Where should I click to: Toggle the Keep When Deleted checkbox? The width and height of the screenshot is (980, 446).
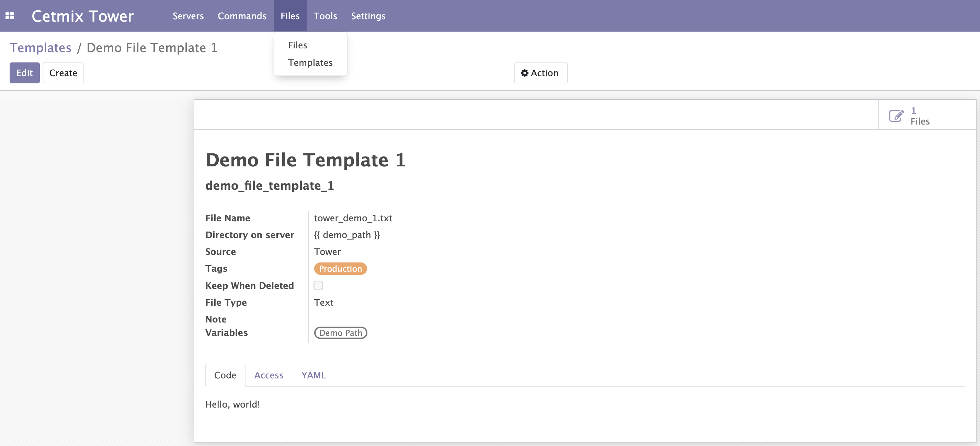(x=318, y=285)
